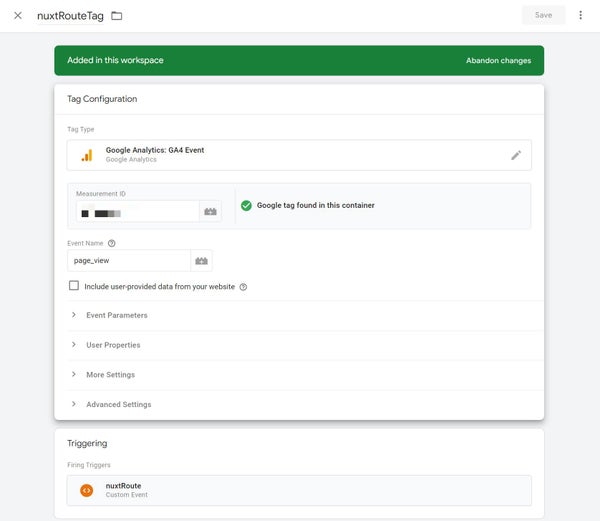Image resolution: width=600 pixels, height=521 pixels.
Task: Click the green checkmark Google tag status icon
Action: 246,205
